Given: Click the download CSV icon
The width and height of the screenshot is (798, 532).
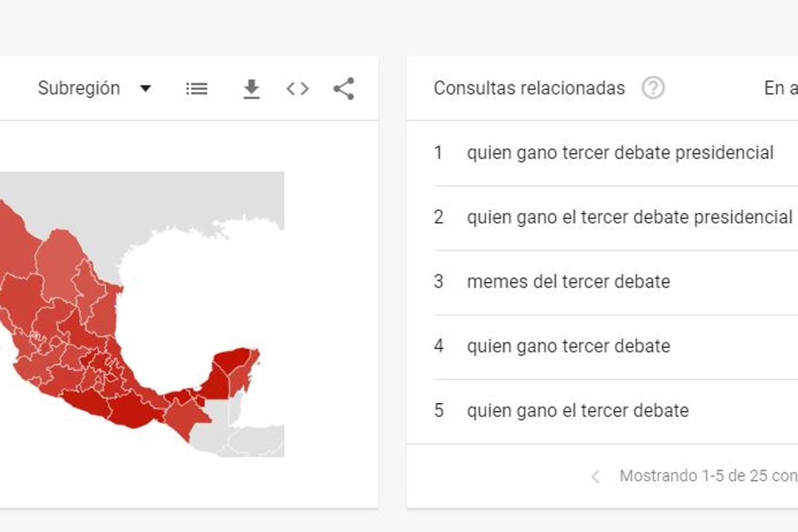Looking at the screenshot, I should coord(251,88).
